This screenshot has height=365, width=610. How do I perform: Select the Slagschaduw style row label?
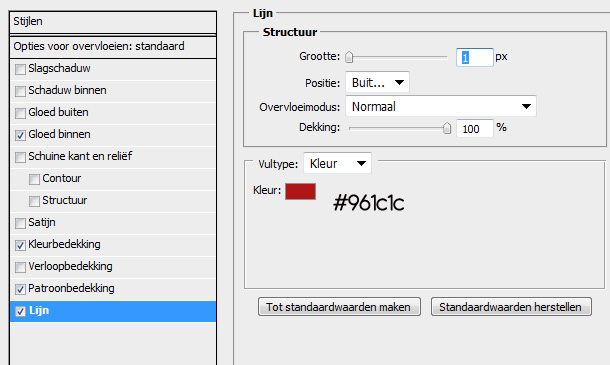click(59, 68)
